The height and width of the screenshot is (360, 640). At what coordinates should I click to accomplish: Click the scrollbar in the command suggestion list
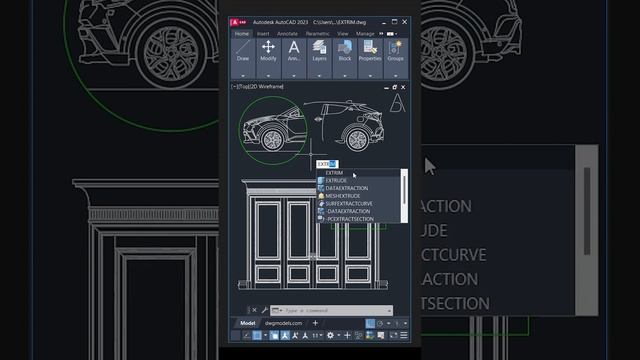point(404,196)
